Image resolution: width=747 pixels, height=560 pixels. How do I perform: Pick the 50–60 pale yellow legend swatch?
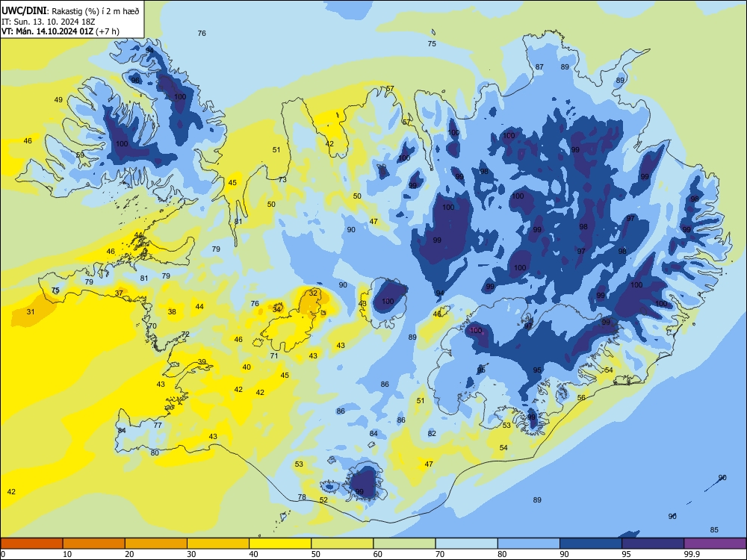pos(342,544)
